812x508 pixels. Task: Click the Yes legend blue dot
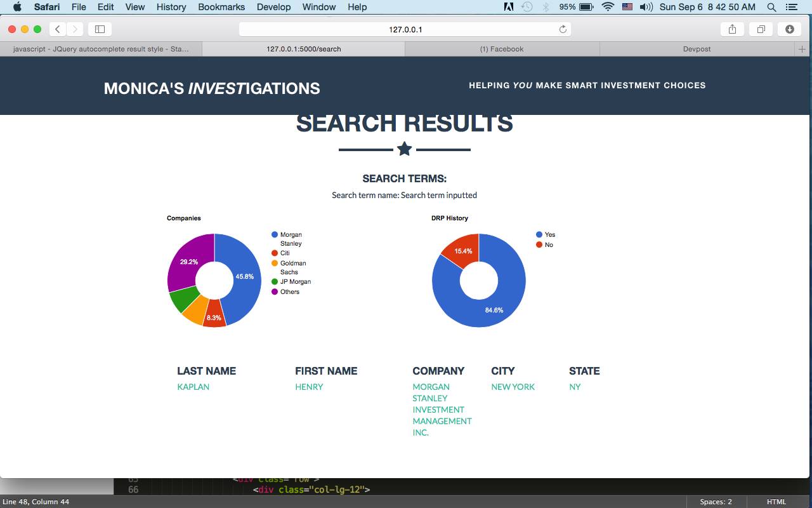(539, 234)
